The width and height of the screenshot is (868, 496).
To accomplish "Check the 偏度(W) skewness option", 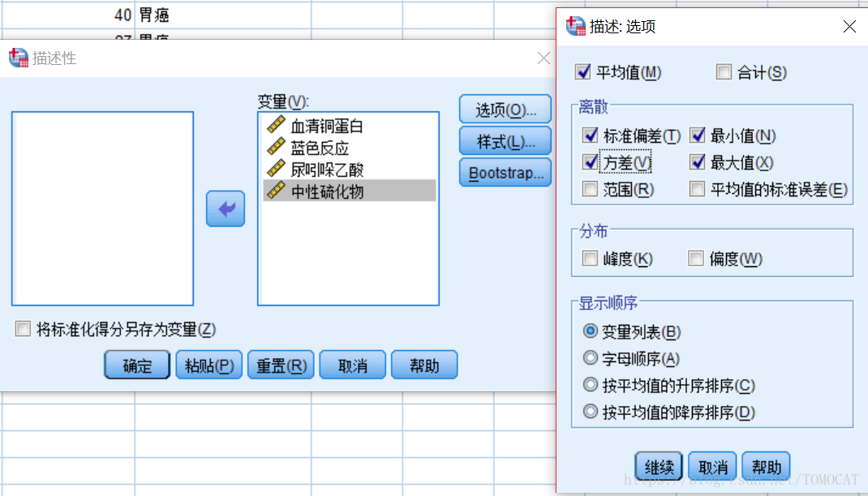I will pos(696,258).
